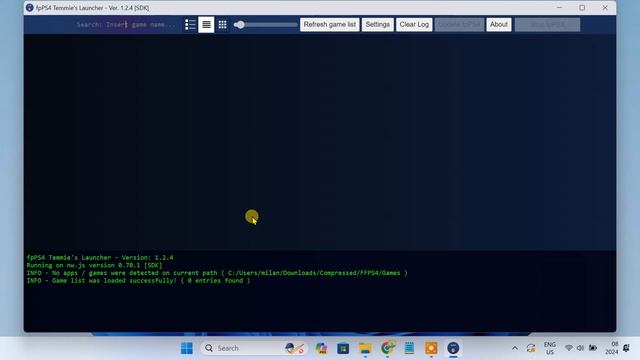This screenshot has width=640, height=360.
Task: Open File Explorer from the taskbar
Action: [365, 348]
